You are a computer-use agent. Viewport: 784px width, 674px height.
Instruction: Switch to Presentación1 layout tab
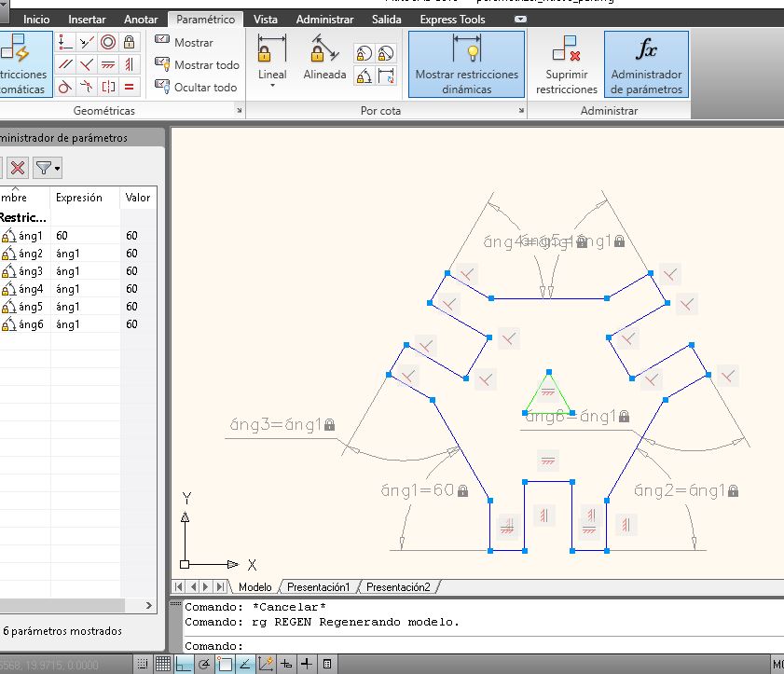(x=318, y=587)
